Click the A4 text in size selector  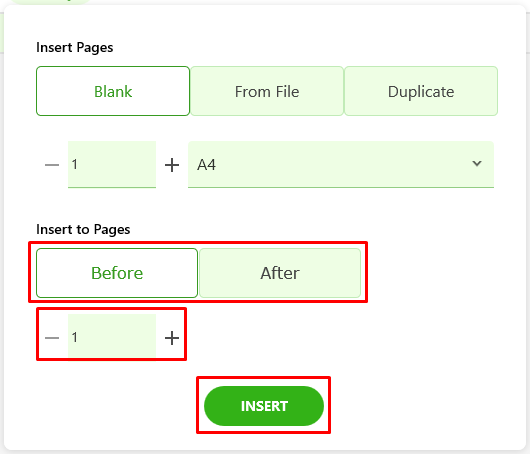(x=207, y=165)
